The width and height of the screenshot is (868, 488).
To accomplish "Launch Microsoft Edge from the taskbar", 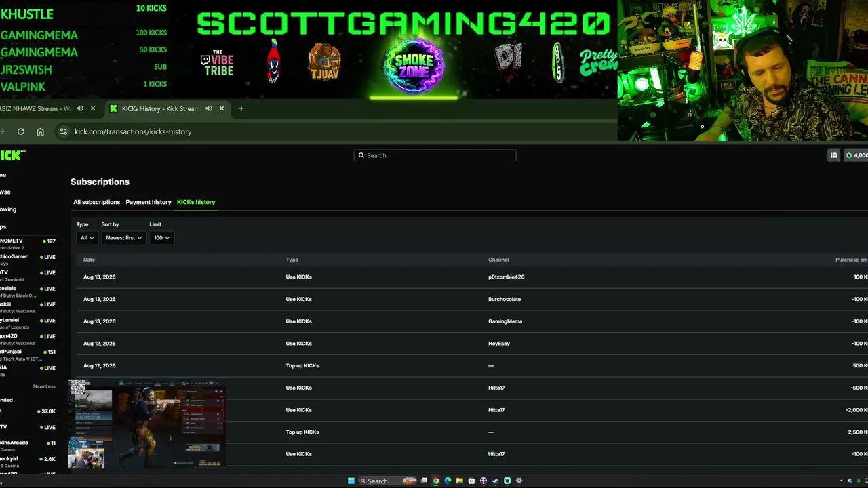I will tap(448, 481).
